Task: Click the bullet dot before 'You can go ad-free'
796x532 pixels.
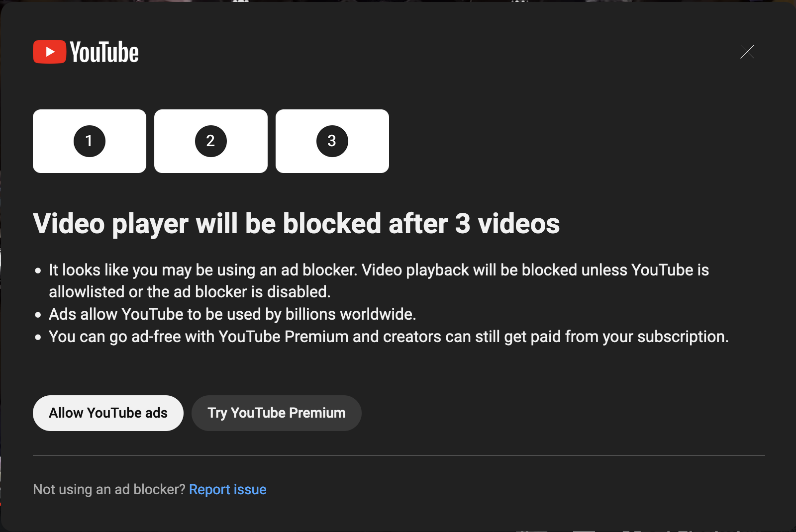Action: (38, 338)
